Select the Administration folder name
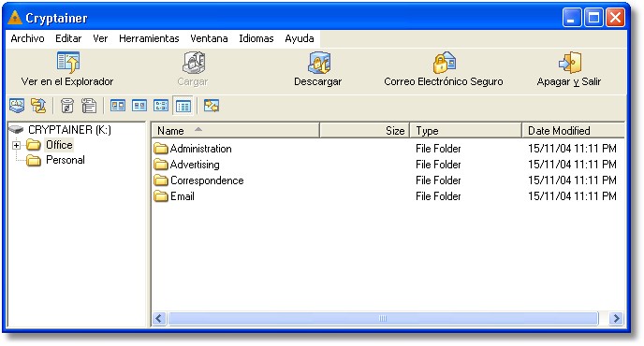Image resolution: width=644 pixels, height=346 pixels. coord(201,149)
